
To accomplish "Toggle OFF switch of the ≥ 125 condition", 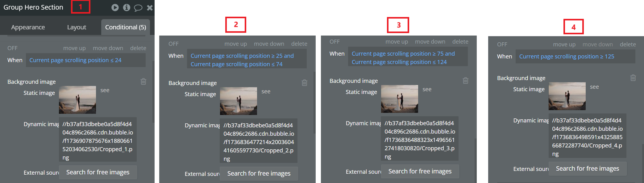I will point(502,45).
